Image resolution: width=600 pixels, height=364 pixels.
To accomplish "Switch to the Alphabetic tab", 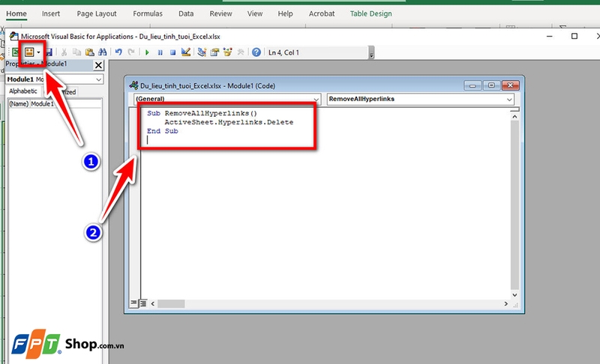I will pyautogui.click(x=23, y=91).
